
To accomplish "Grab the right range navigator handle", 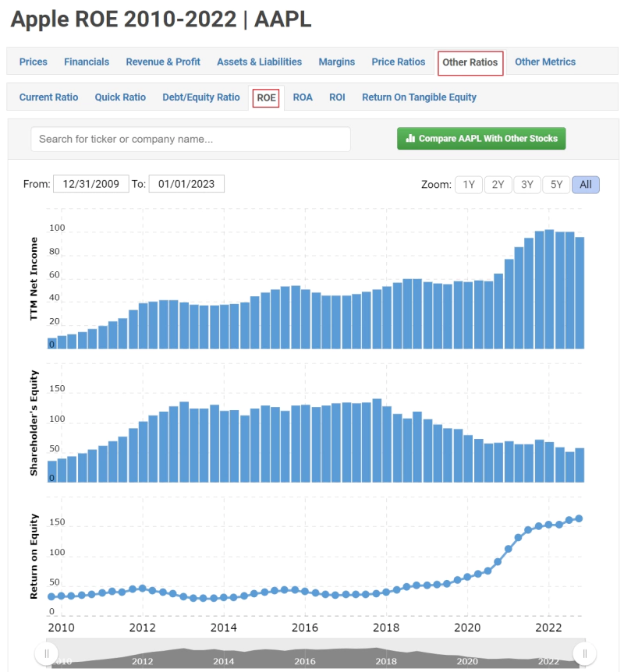I will [x=584, y=653].
